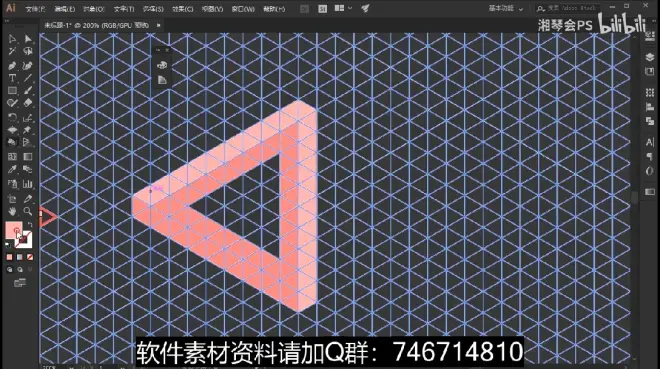Open the 窗口(W) menu
Screen dimensions: 660x369
click(x=243, y=9)
